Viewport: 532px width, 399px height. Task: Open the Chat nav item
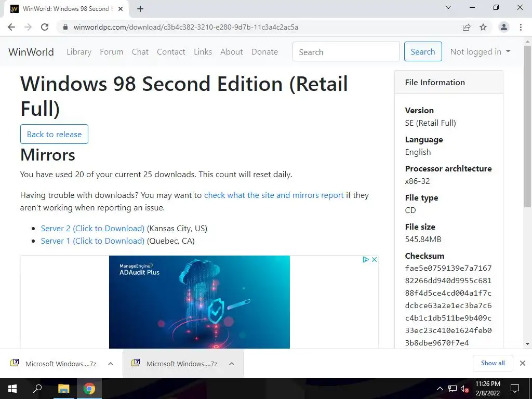click(x=140, y=52)
